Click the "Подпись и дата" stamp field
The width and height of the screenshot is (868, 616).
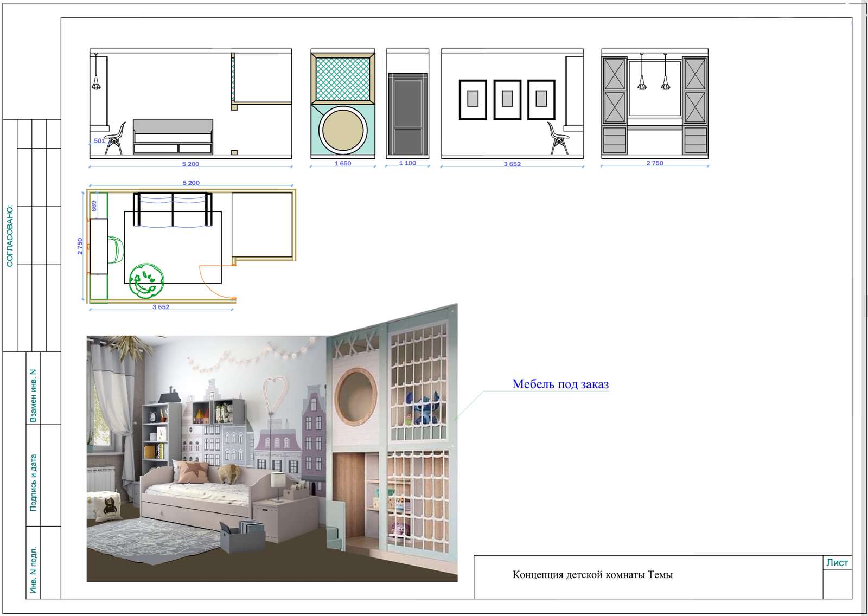(x=34, y=483)
